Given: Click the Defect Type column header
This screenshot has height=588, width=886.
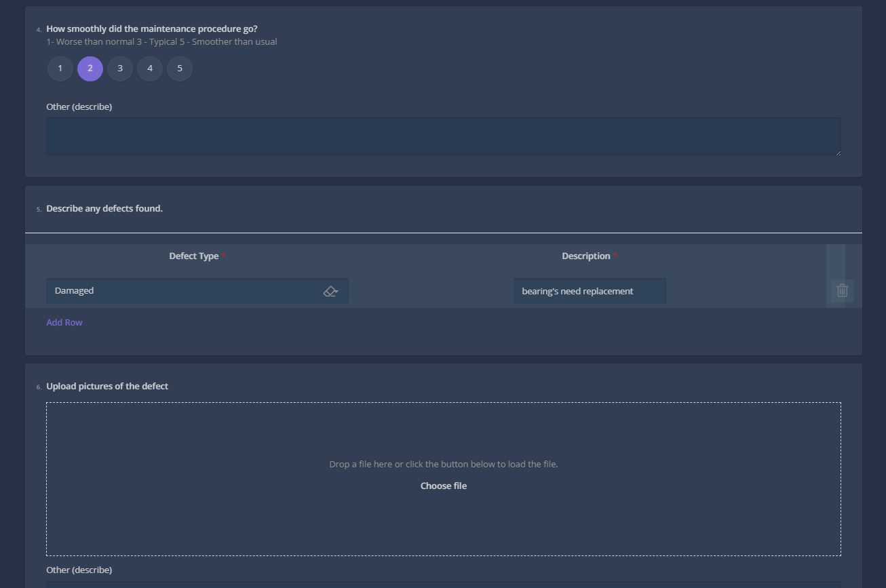Looking at the screenshot, I should coord(193,256).
